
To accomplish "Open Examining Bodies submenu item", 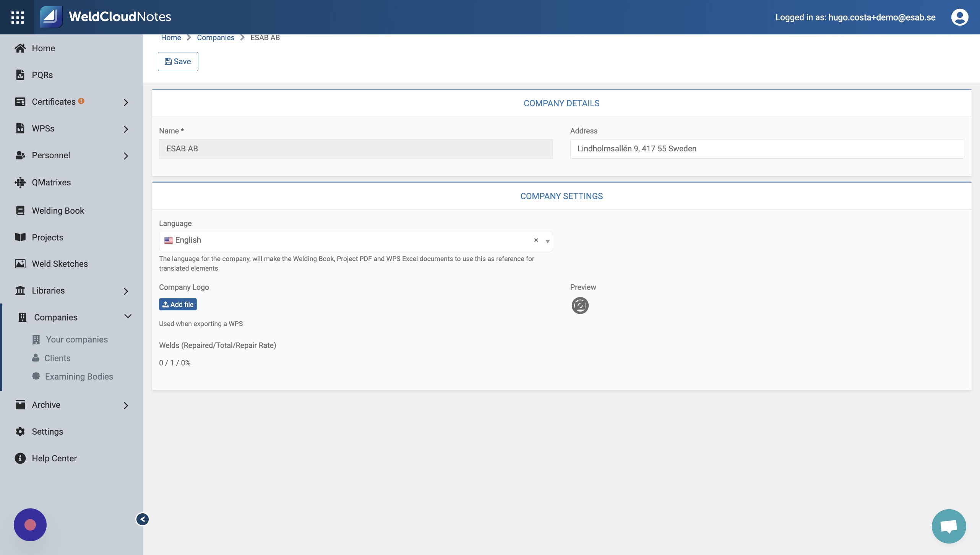I will (79, 376).
